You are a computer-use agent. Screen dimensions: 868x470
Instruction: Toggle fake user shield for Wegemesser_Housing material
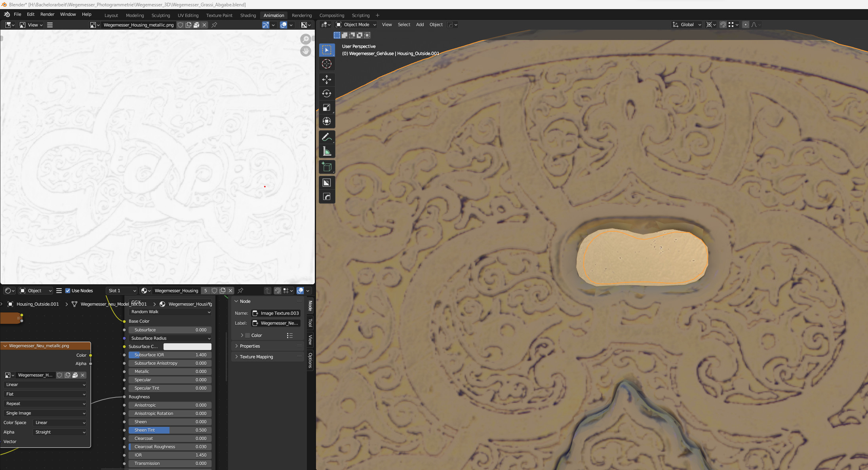pos(214,291)
